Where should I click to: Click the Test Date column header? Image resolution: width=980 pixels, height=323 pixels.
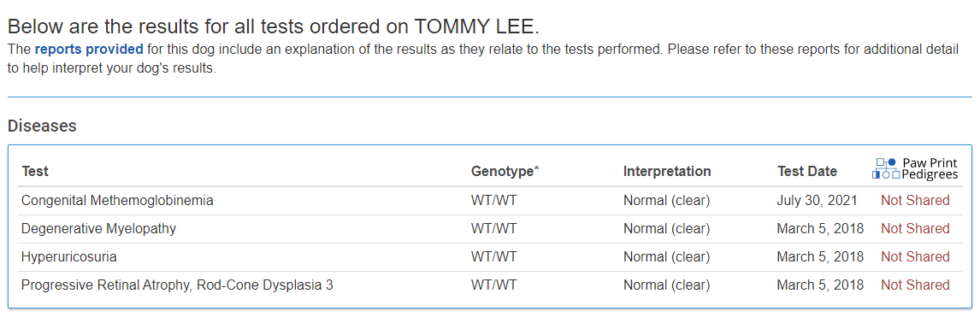(x=807, y=171)
